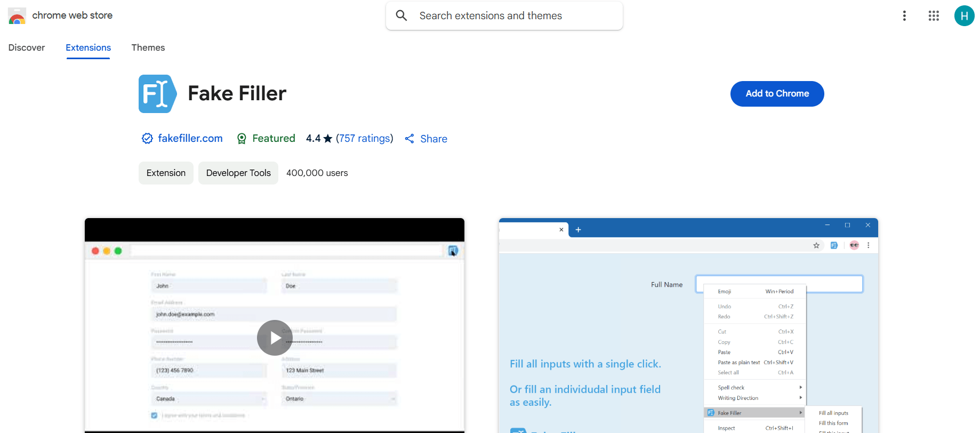Open the Google apps grid
Viewport: 980px width, 433px height.
(x=934, y=16)
